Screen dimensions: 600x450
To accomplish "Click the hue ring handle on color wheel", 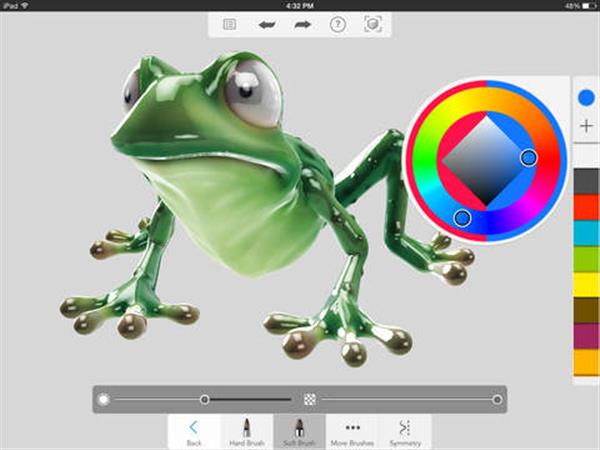I will click(x=462, y=218).
